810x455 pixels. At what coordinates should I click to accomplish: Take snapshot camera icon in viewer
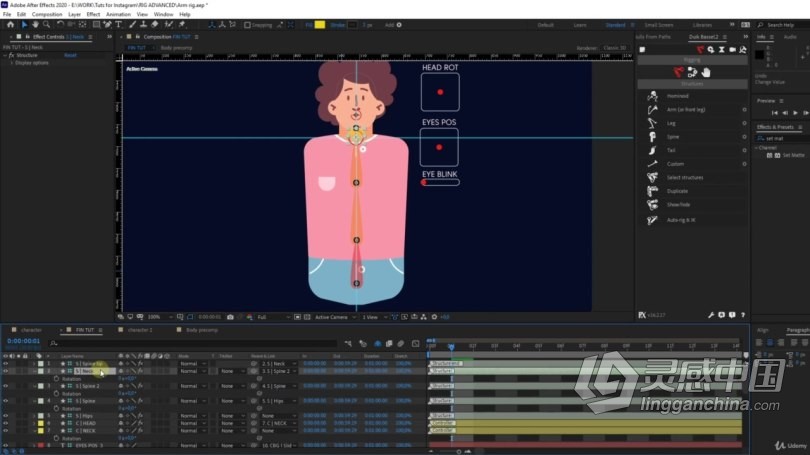(x=230, y=317)
